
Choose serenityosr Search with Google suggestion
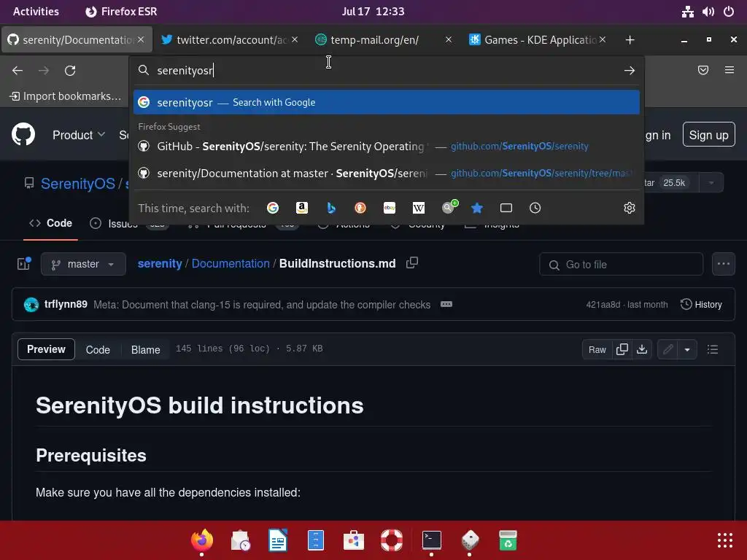pos(387,102)
